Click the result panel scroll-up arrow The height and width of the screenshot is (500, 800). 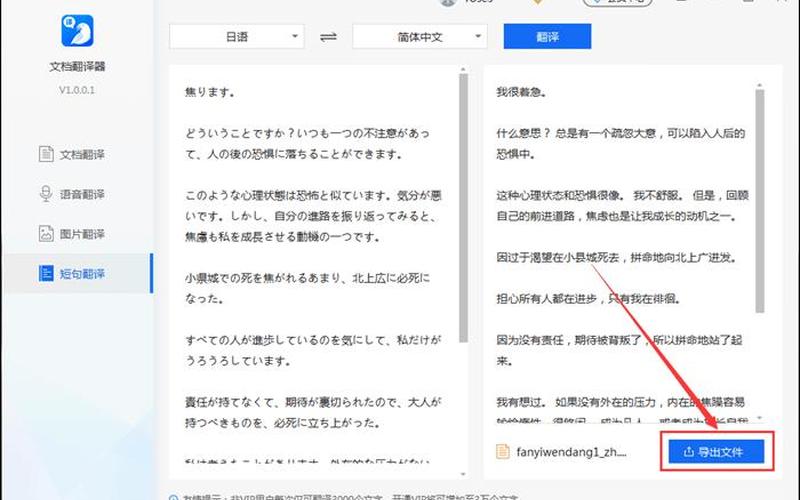tap(760, 86)
